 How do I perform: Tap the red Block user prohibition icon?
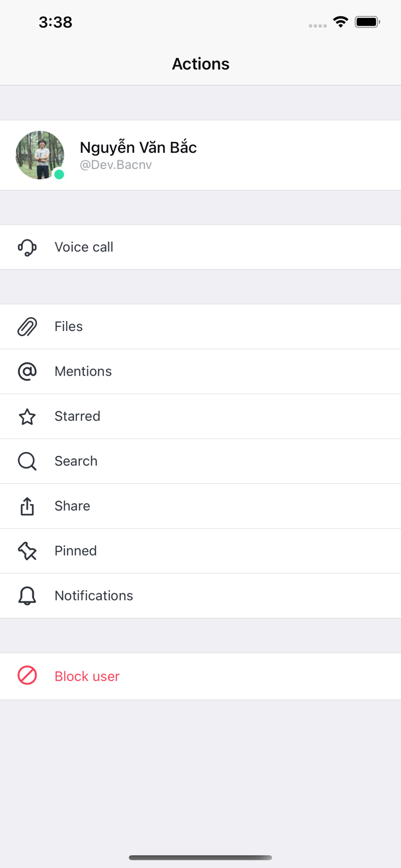coord(27,675)
